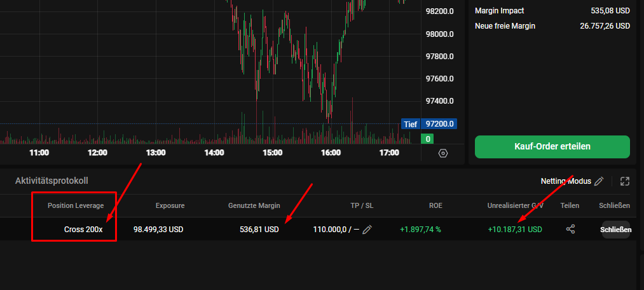
Task: Open chart settings hexagon icon
Action: [442, 153]
